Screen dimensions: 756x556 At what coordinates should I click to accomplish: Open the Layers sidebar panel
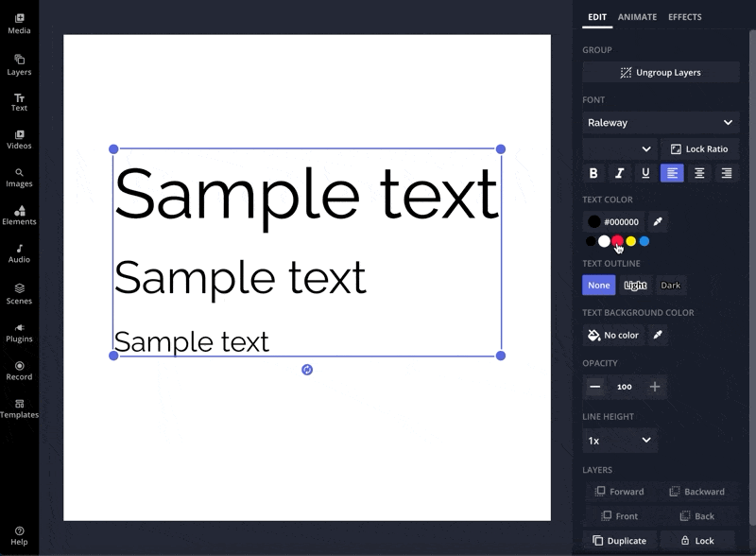pos(19,65)
